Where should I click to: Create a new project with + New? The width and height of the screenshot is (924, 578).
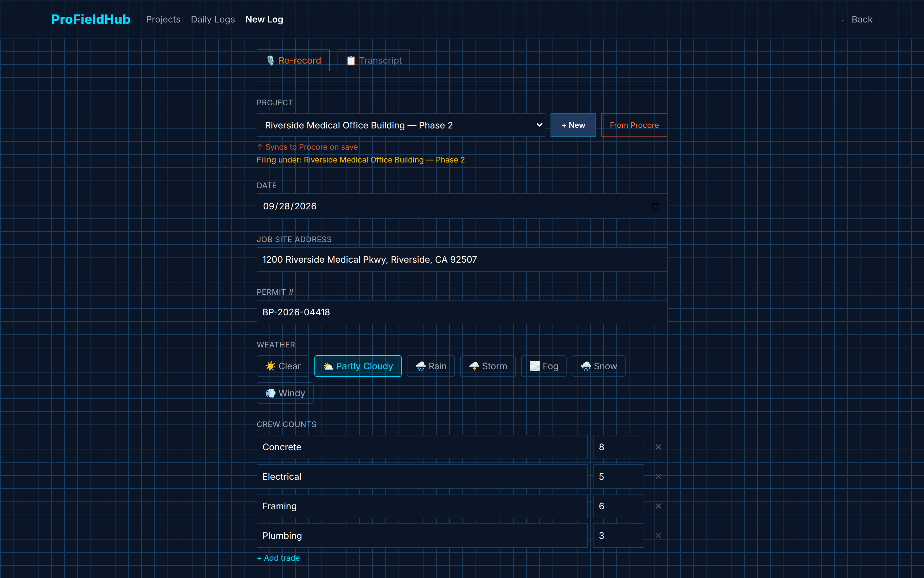point(573,125)
